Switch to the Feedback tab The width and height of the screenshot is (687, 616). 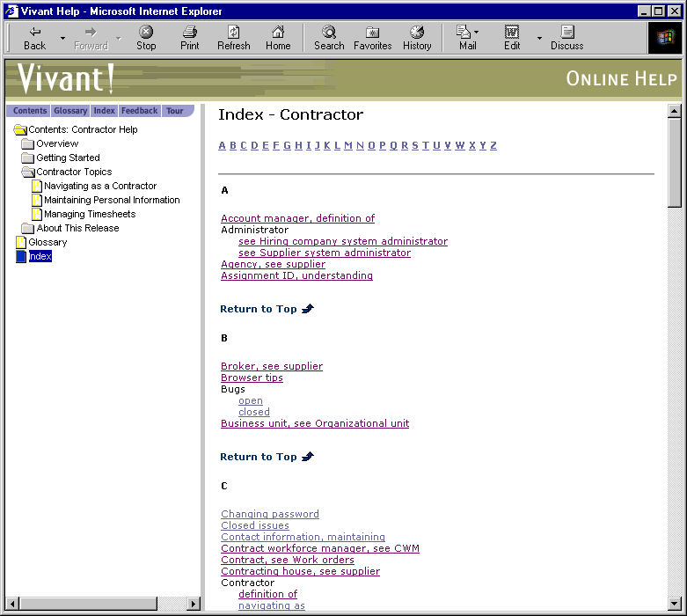pos(139,112)
